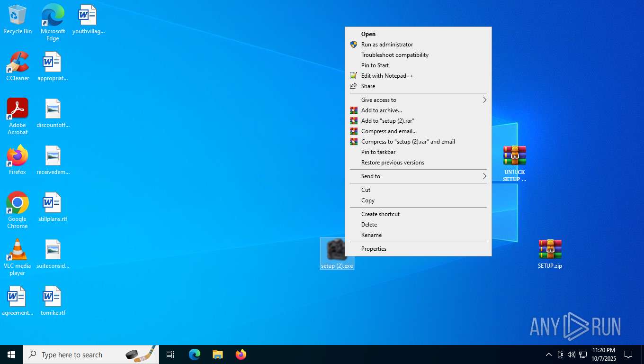Choose Share in the context menu
This screenshot has width=644, height=364.
(418, 86)
